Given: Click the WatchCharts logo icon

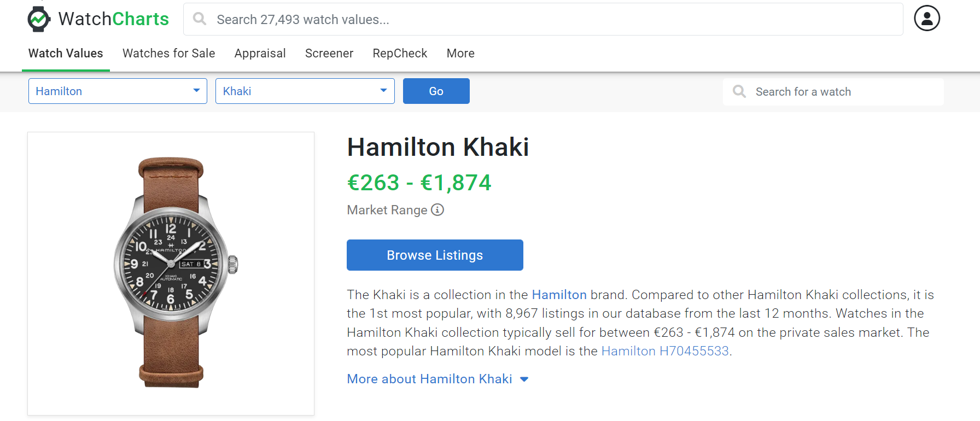Looking at the screenshot, I should click(39, 19).
